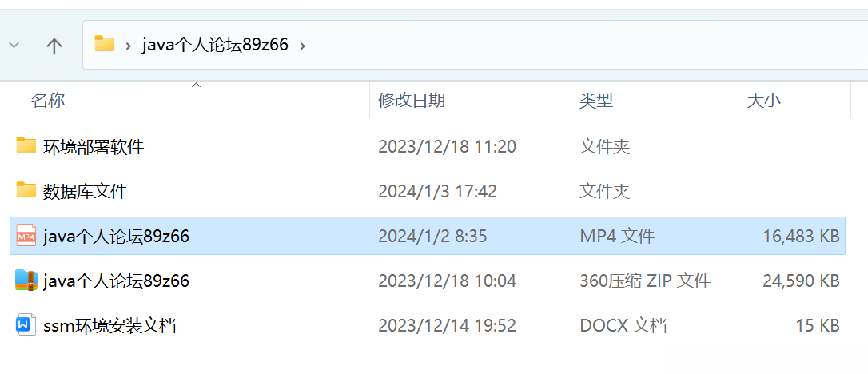
Task: Click the ssm环境安装文档 DOCX icon
Action: pos(26,325)
